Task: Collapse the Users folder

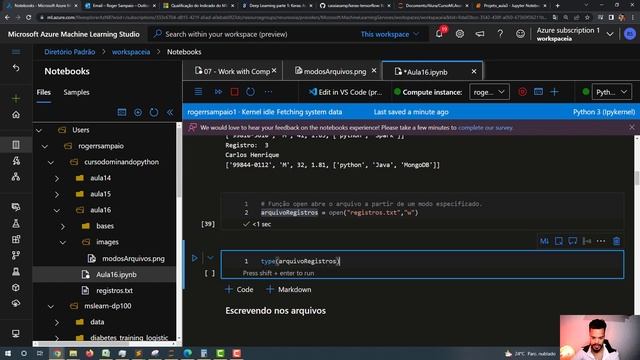Action: [x=39, y=130]
